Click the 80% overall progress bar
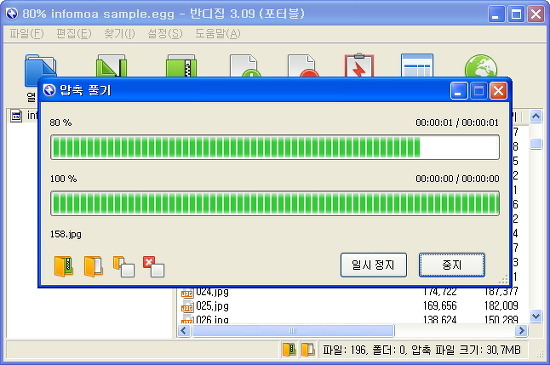Image resolution: width=550 pixels, height=365 pixels. click(275, 147)
